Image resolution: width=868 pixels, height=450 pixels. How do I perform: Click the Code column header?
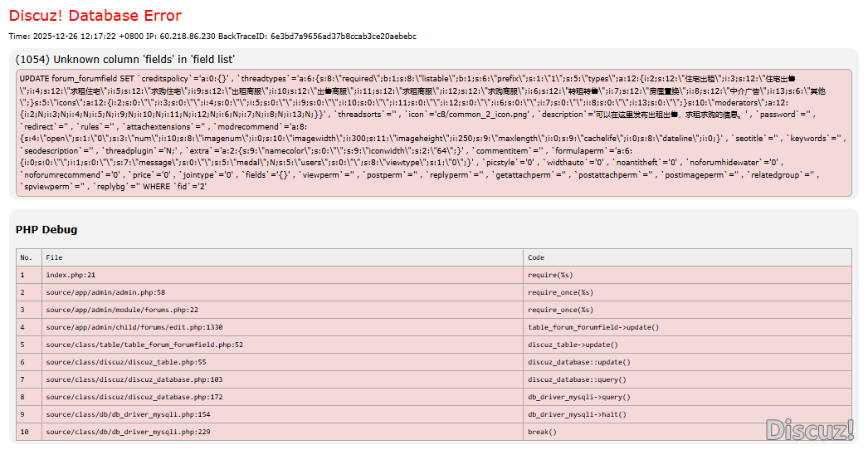point(536,257)
